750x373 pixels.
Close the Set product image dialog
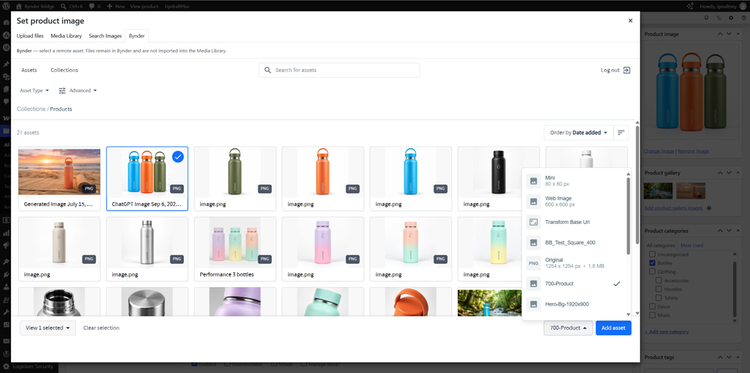coord(630,21)
